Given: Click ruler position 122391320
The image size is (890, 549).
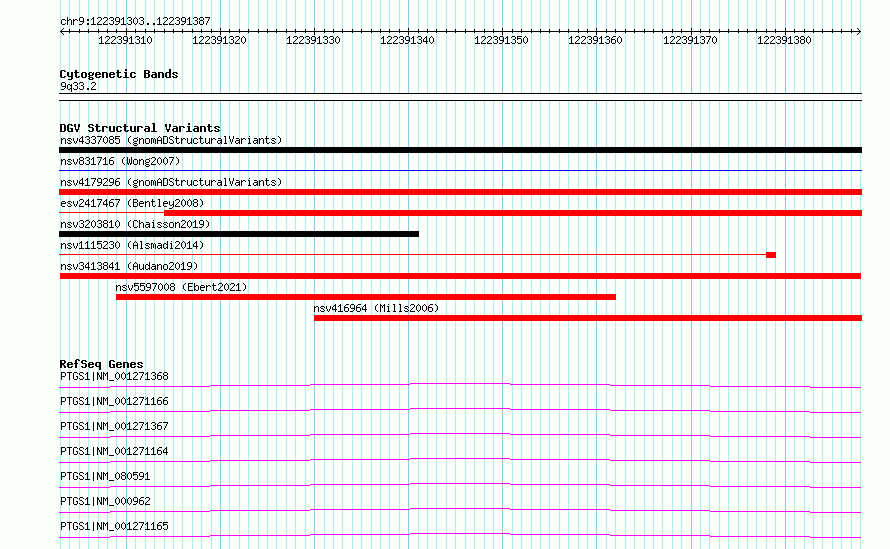Looking at the screenshot, I should (x=219, y=40).
